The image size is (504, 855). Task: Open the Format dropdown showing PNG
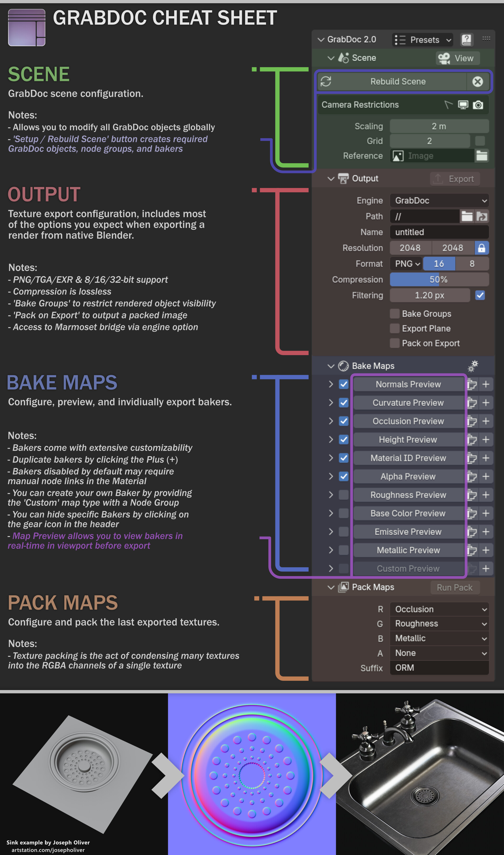pyautogui.click(x=406, y=264)
